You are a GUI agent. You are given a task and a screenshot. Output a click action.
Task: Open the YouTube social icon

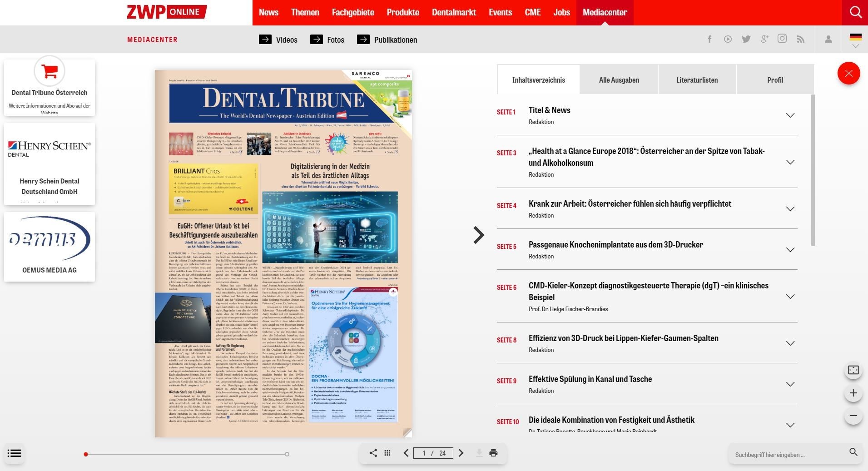728,39
